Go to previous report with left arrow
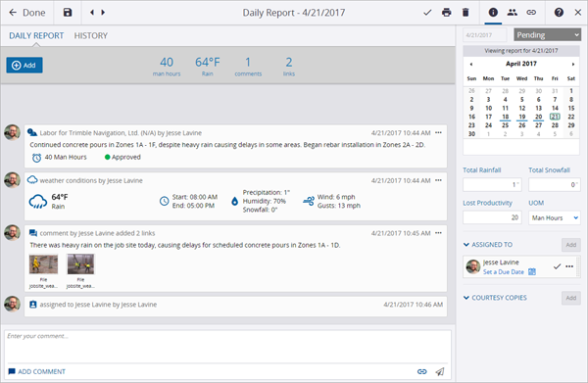 pyautogui.click(x=92, y=13)
